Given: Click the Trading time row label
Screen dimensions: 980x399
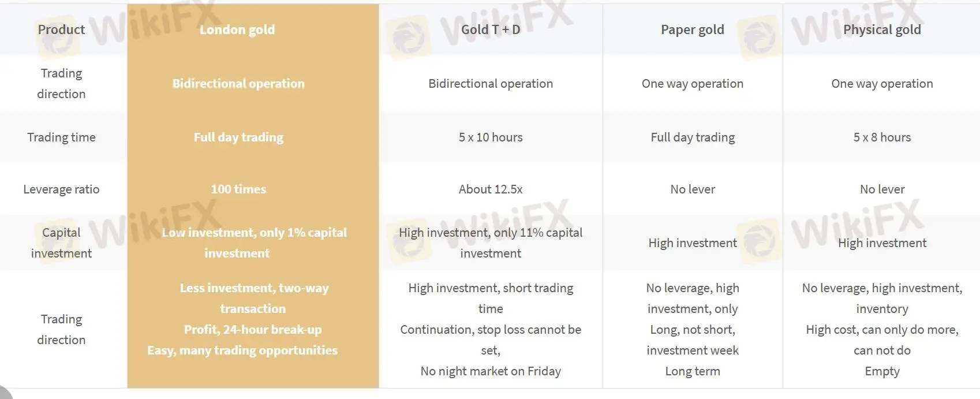Looking at the screenshot, I should tap(61, 137).
